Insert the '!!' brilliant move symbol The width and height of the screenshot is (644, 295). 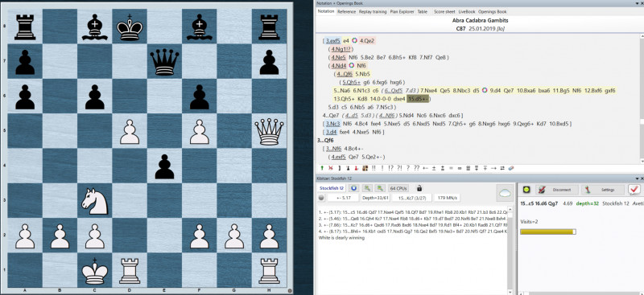(x=374, y=168)
